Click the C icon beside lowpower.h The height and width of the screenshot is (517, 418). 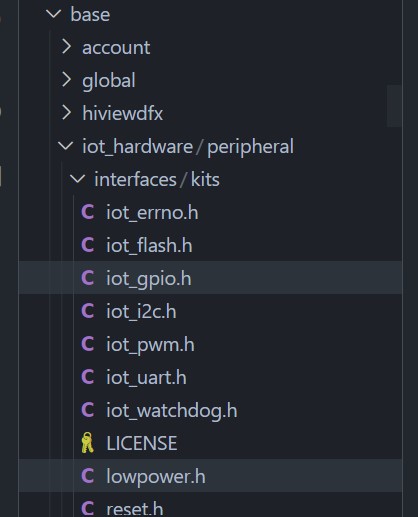tap(88, 476)
